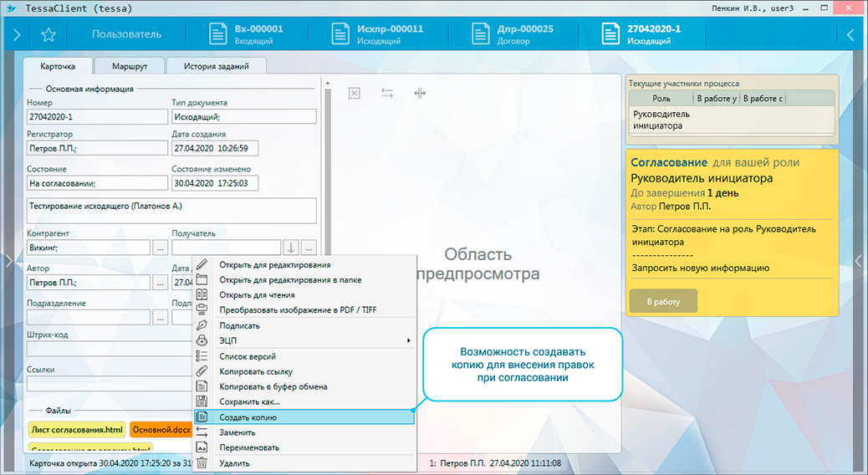This screenshot has height=475, width=868.
Task: Click the Номер input field
Action: 96,116
